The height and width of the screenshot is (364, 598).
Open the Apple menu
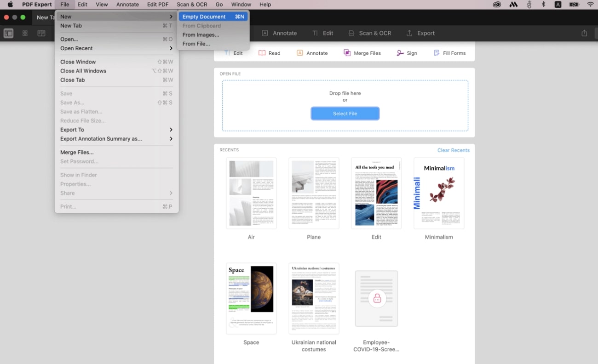[x=10, y=5]
